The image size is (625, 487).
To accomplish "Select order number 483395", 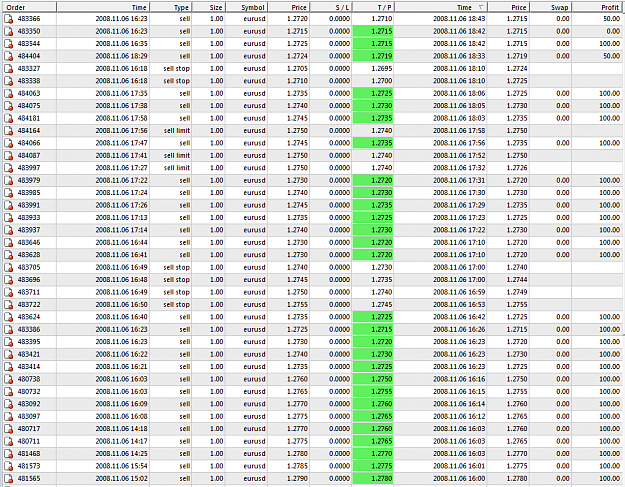I will [x=29, y=342].
